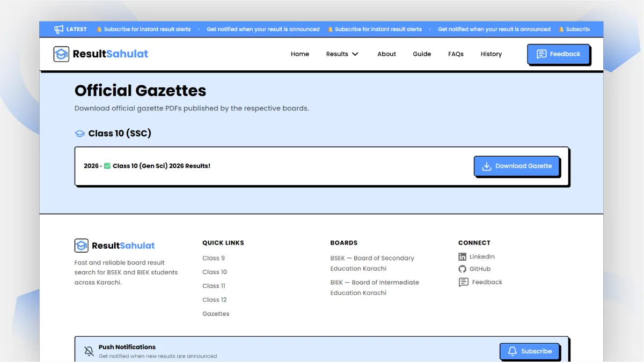The height and width of the screenshot is (362, 644).
Task: Click the Feedback speech bubble icon in footer
Action: [464, 282]
